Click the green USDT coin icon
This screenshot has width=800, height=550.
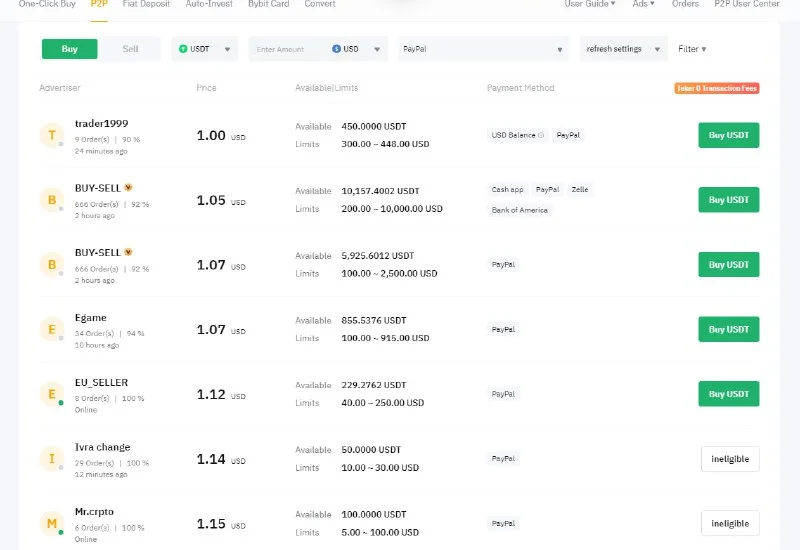point(183,49)
